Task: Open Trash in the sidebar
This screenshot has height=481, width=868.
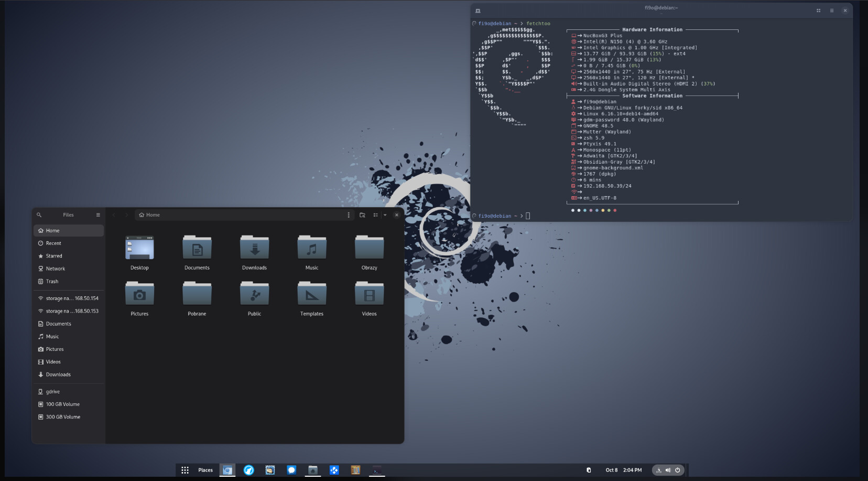Action: [x=52, y=282]
